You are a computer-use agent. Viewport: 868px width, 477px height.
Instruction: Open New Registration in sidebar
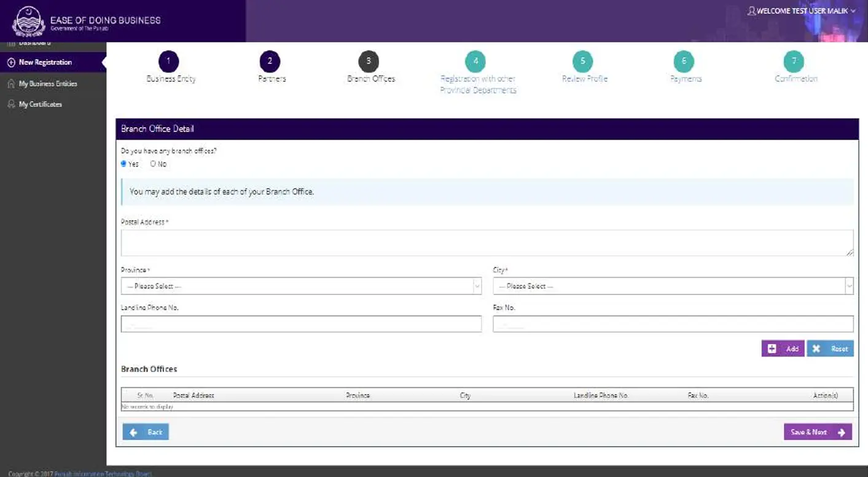pos(53,63)
